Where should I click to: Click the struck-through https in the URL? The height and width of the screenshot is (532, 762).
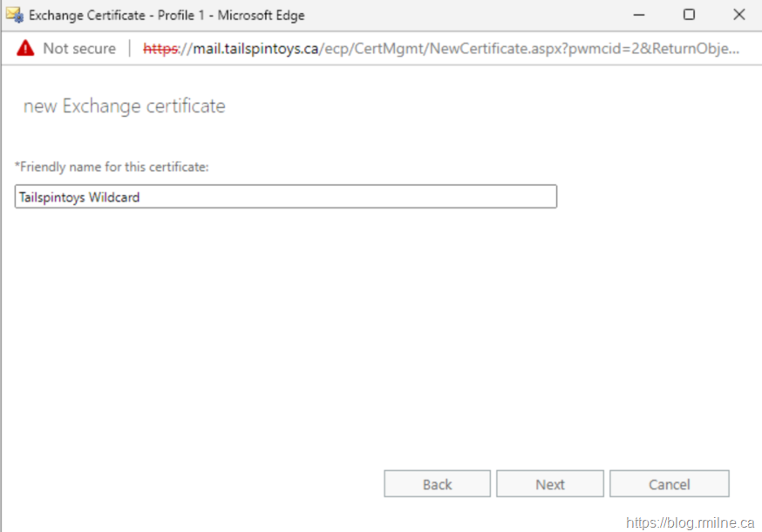pyautogui.click(x=160, y=49)
